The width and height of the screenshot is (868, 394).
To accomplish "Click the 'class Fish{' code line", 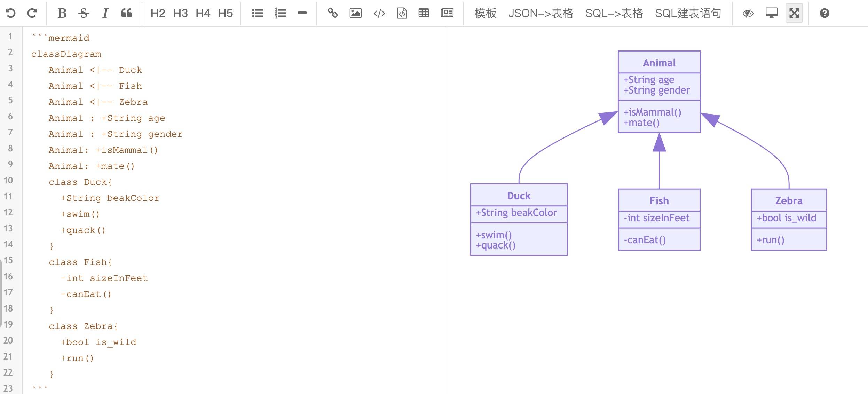I will (80, 262).
